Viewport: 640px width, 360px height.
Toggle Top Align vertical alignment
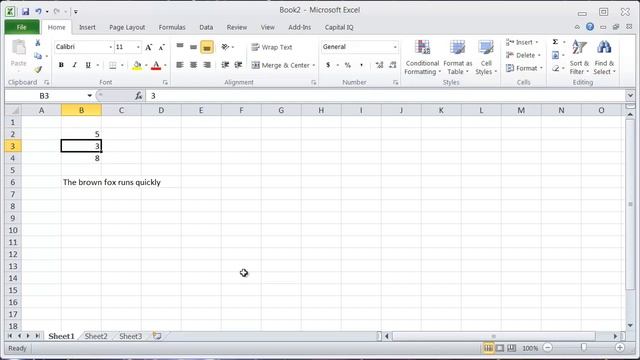(180, 47)
